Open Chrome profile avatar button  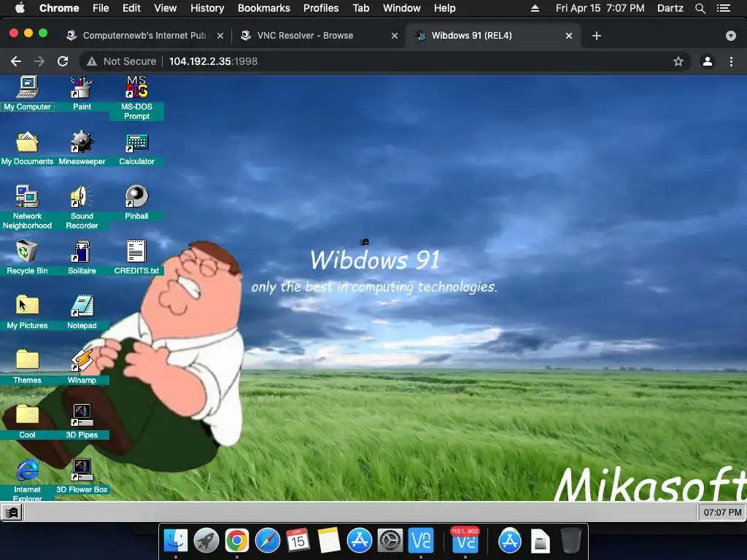coord(708,61)
